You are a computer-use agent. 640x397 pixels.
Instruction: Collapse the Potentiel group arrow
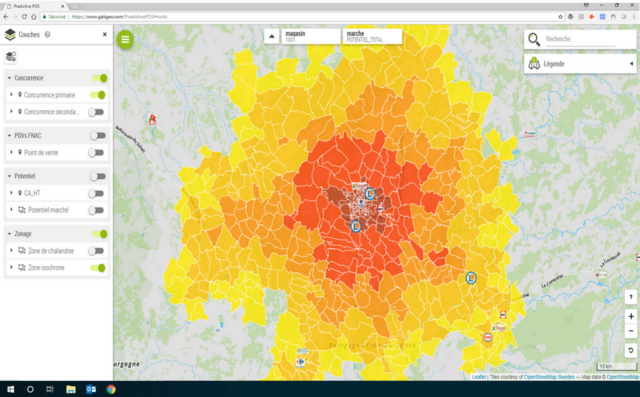(x=9, y=176)
